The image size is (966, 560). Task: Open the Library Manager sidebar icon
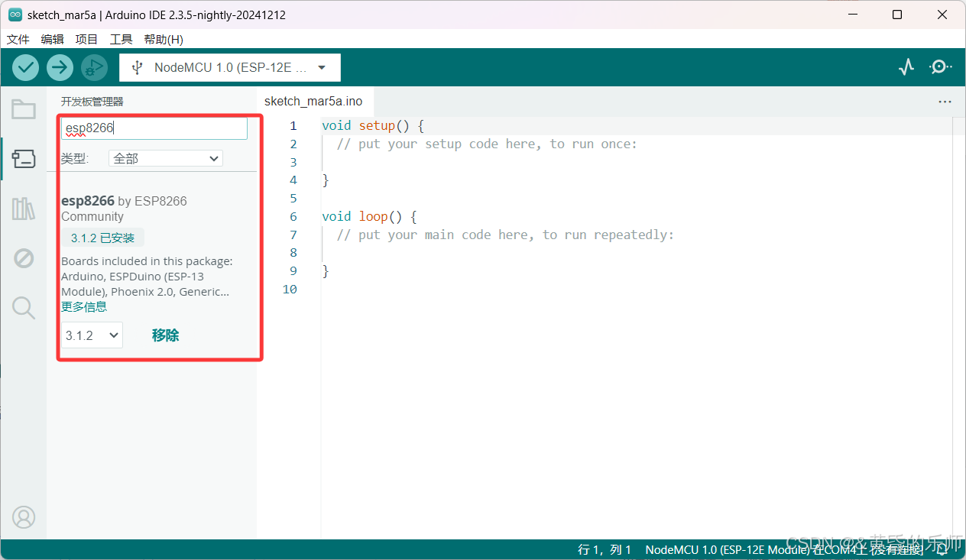click(x=24, y=209)
